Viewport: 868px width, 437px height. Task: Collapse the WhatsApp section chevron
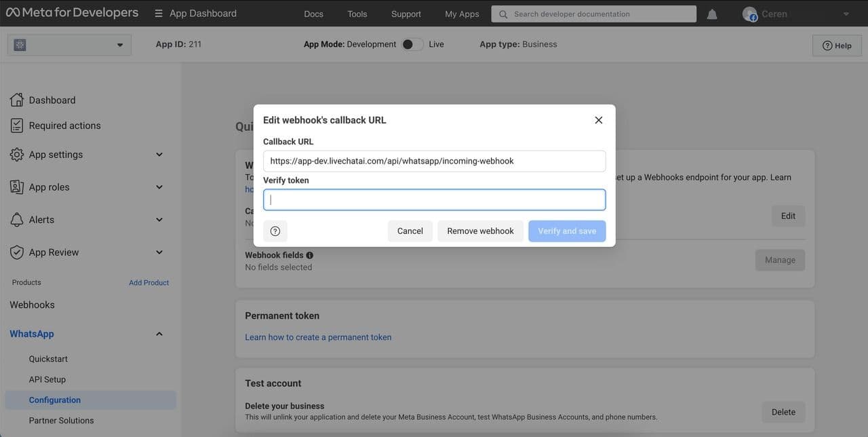[159, 334]
